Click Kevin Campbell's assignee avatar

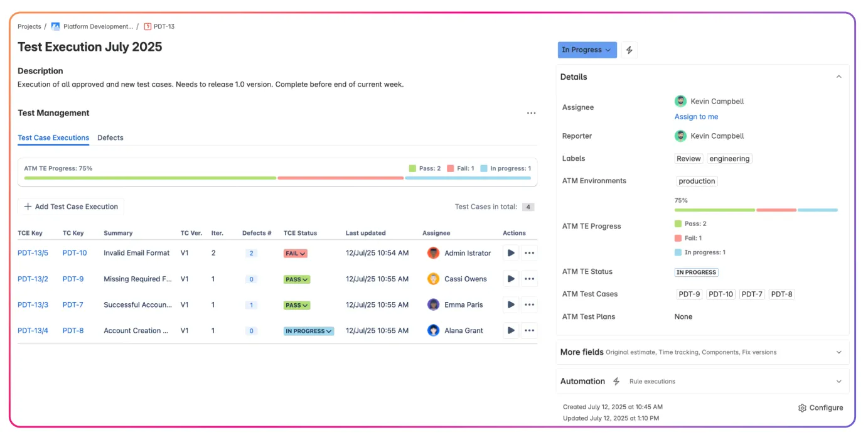680,101
